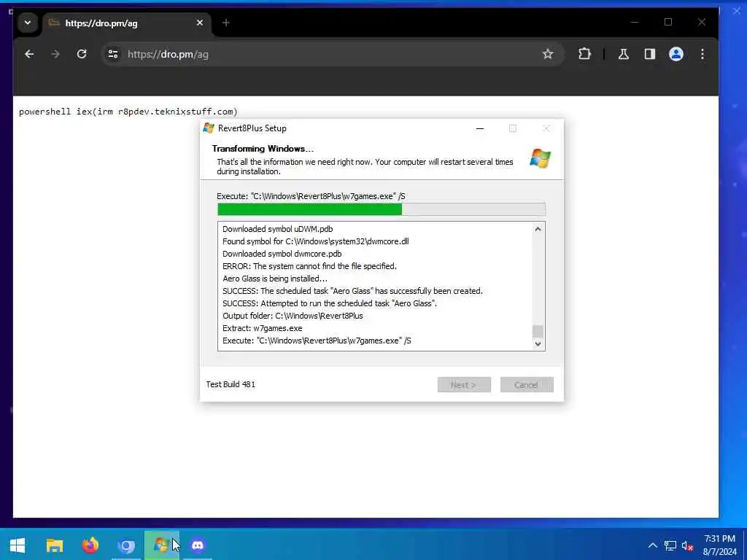This screenshot has height=560, width=747.
Task: Click the Revert8Plus Setup title icon
Action: pos(209,128)
